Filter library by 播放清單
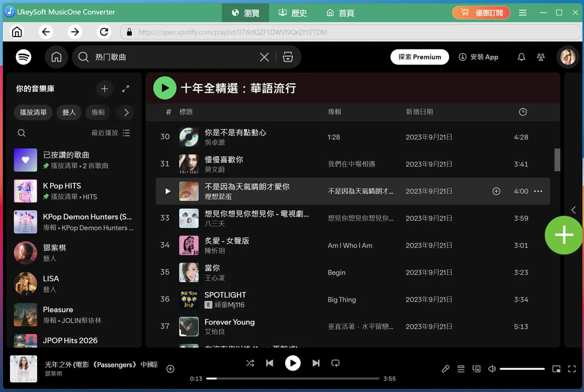This screenshot has height=392, width=584. (33, 113)
